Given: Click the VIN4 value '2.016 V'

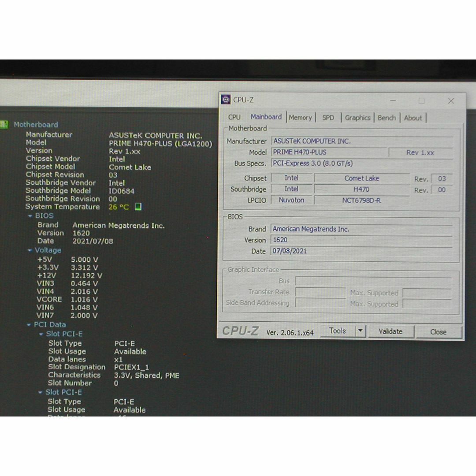Looking at the screenshot, I should click(84, 292).
